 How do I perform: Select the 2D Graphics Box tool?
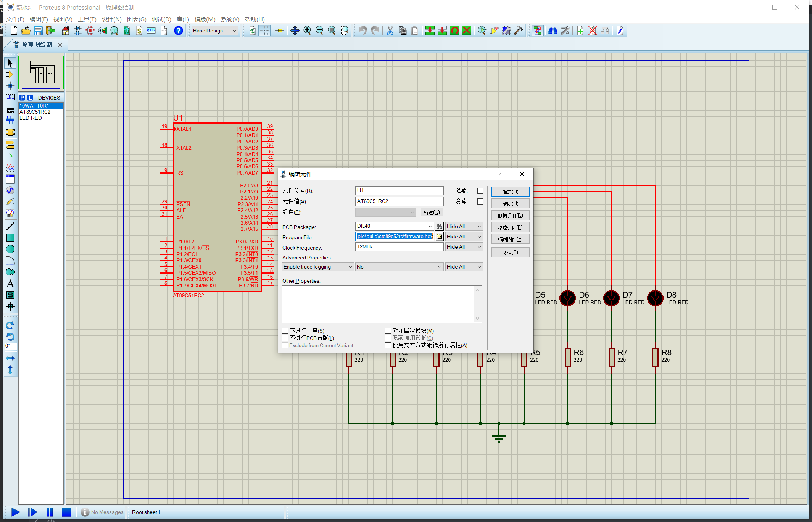coord(10,238)
